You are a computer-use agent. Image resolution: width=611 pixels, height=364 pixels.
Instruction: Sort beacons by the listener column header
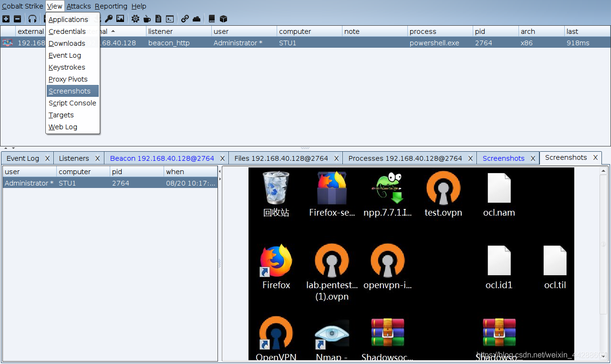click(179, 31)
